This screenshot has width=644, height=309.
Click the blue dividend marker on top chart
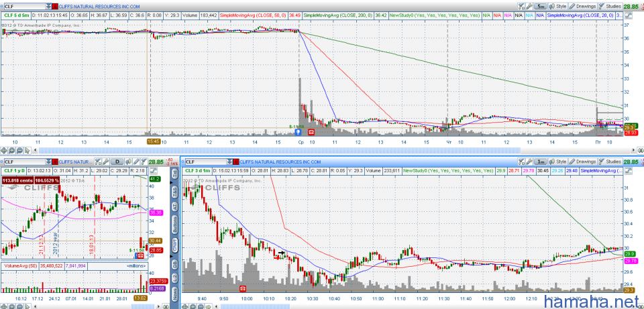coord(298,132)
